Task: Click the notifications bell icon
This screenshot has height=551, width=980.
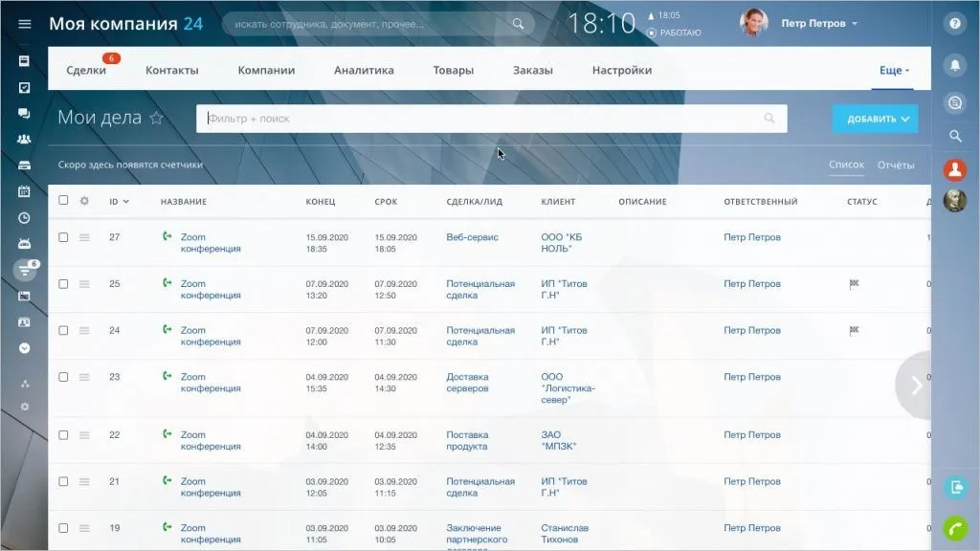Action: tap(954, 65)
